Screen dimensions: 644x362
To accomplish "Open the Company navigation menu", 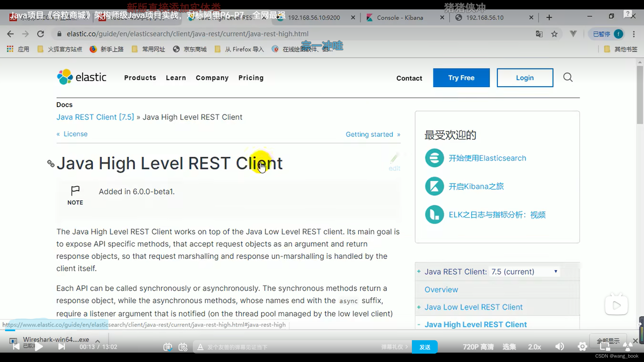I will [212, 78].
